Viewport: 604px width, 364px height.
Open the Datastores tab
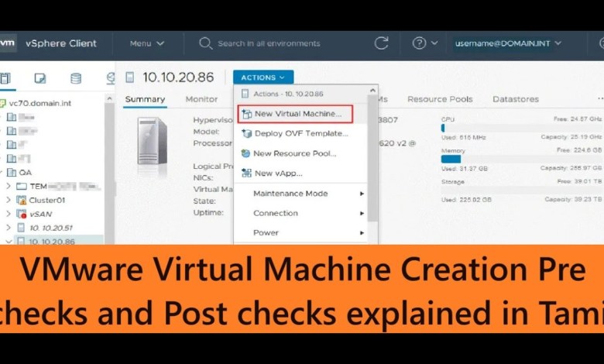coord(516,99)
